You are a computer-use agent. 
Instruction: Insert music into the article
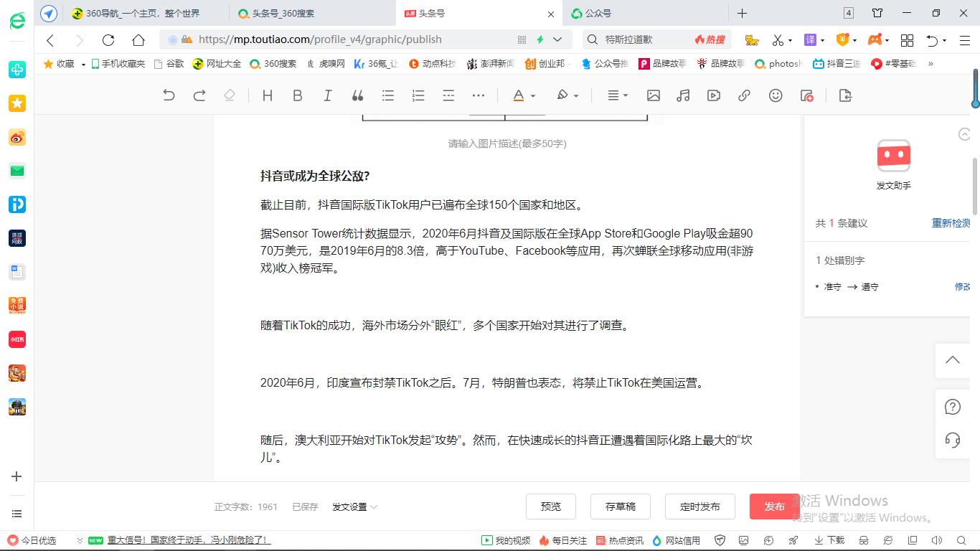pos(682,95)
